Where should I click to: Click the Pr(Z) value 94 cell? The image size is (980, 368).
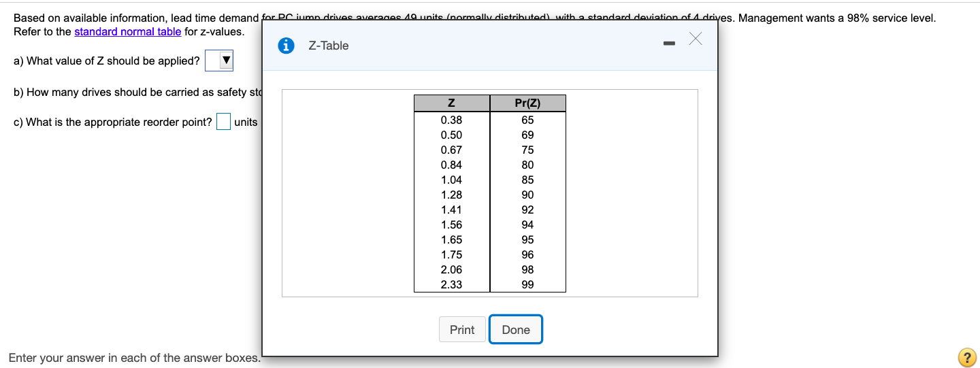pos(527,224)
